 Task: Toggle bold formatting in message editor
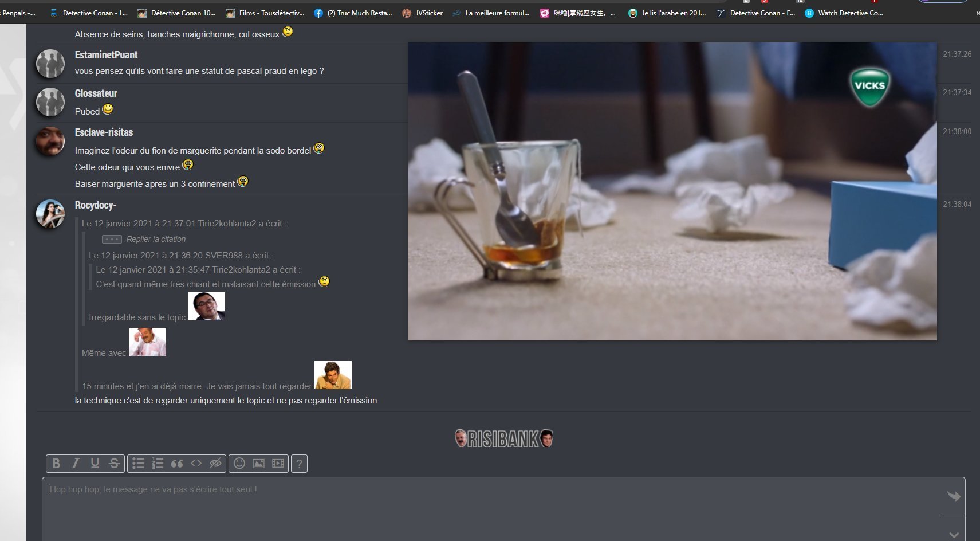56,464
